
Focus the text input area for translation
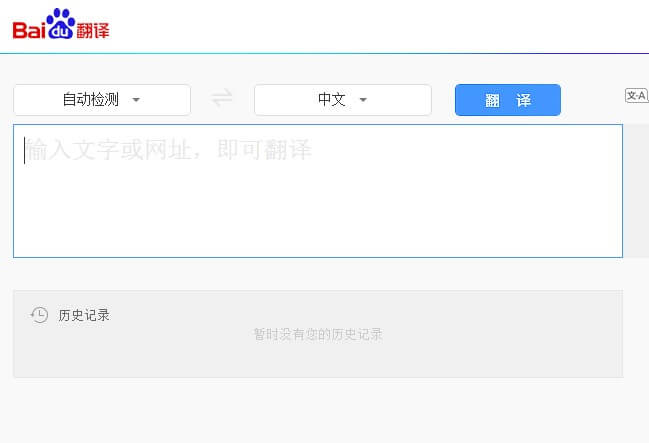click(x=318, y=191)
